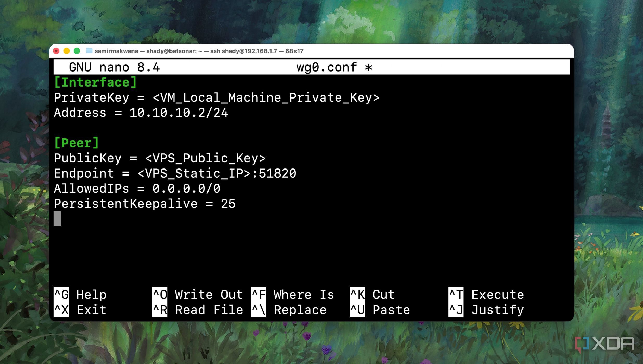The image size is (643, 364).
Task: Click the folder icon in terminal title bar
Action: 89,51
